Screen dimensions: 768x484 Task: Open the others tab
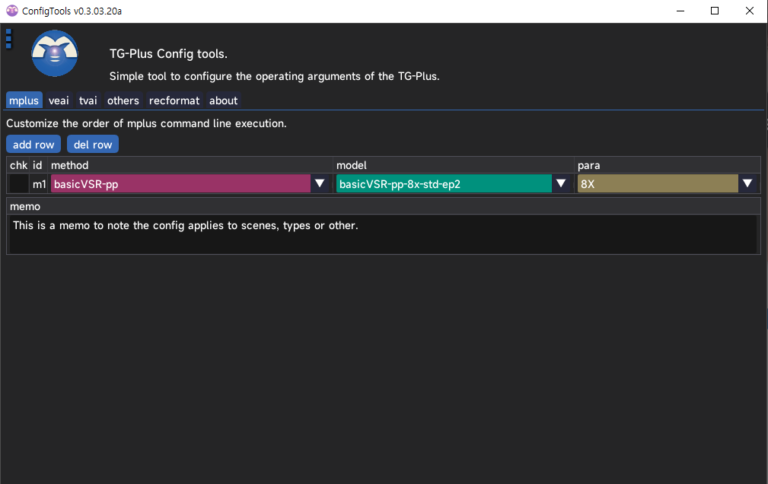pyautogui.click(x=123, y=101)
